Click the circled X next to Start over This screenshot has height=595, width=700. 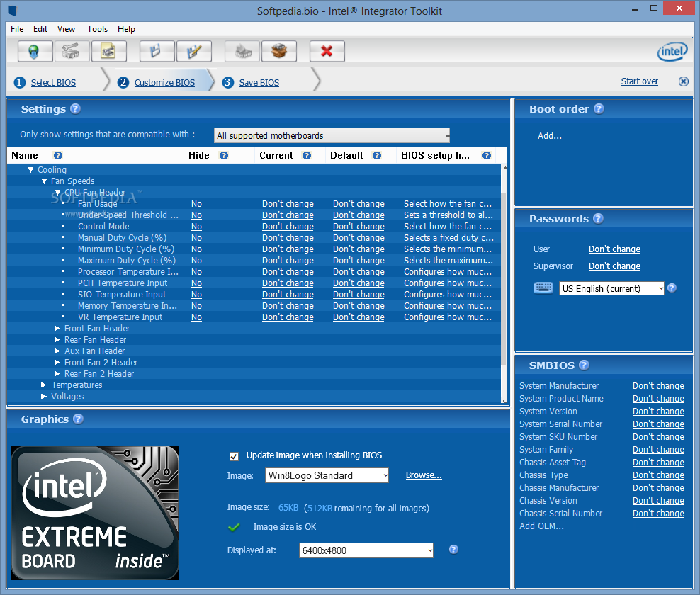pos(683,81)
